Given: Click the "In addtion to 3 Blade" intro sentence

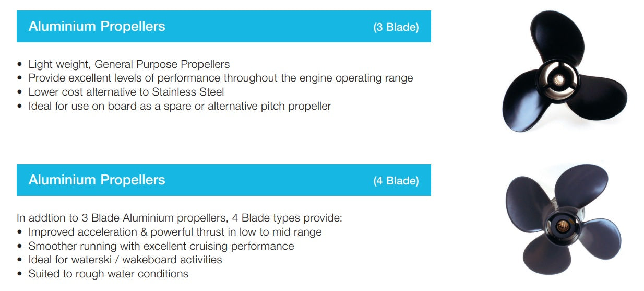Looking at the screenshot, I should (180, 218).
